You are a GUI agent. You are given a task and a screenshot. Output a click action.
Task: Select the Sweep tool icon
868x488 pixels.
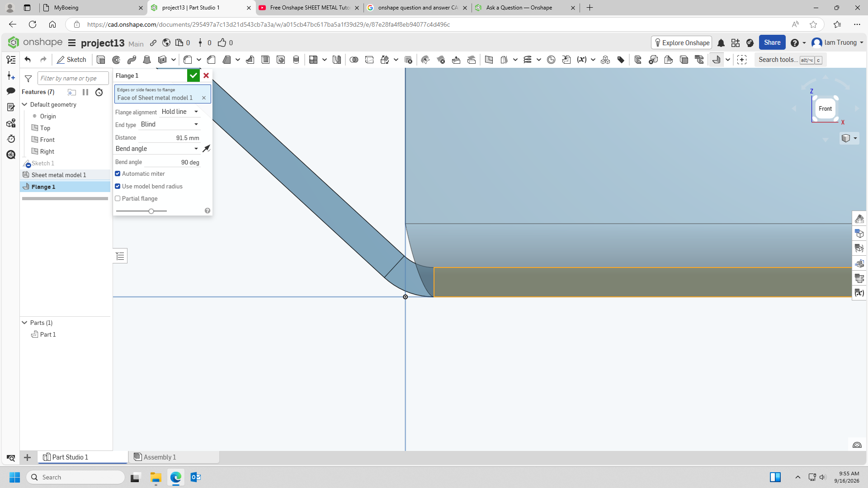(132, 60)
